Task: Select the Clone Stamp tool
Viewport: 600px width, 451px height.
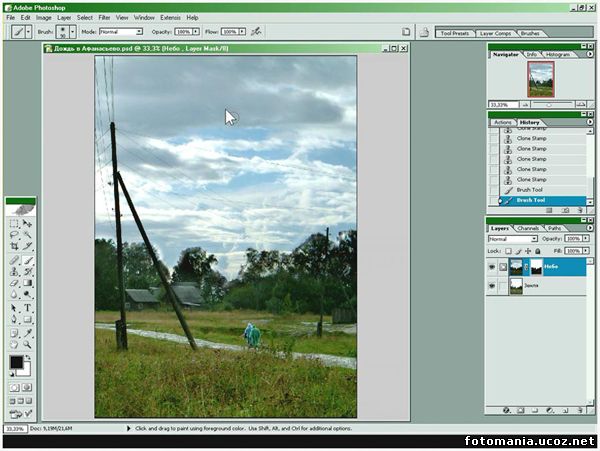Action: 14,271
